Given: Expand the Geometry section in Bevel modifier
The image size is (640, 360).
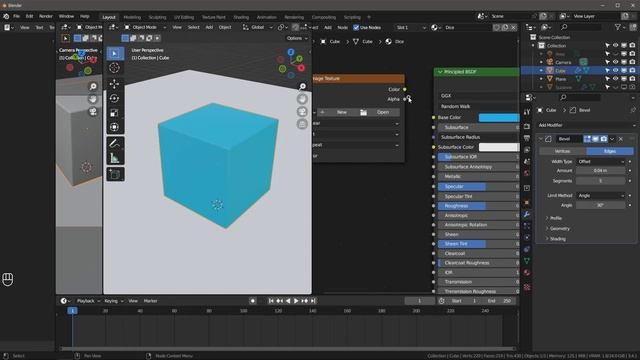Looking at the screenshot, I should pyautogui.click(x=558, y=229).
